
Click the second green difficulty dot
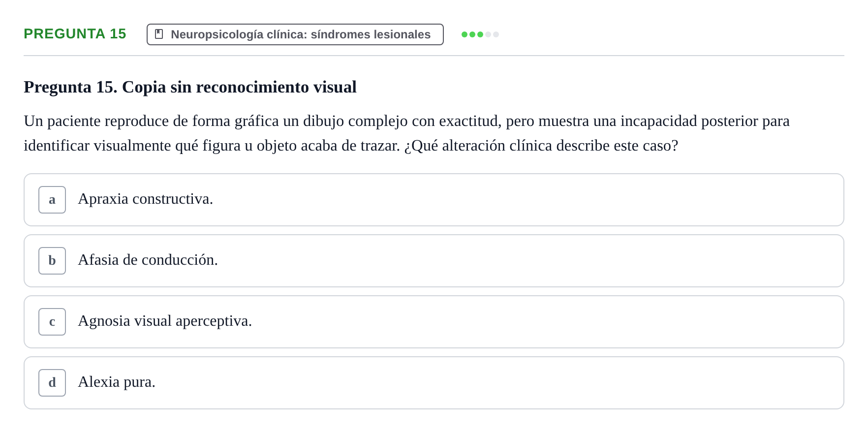tap(472, 34)
